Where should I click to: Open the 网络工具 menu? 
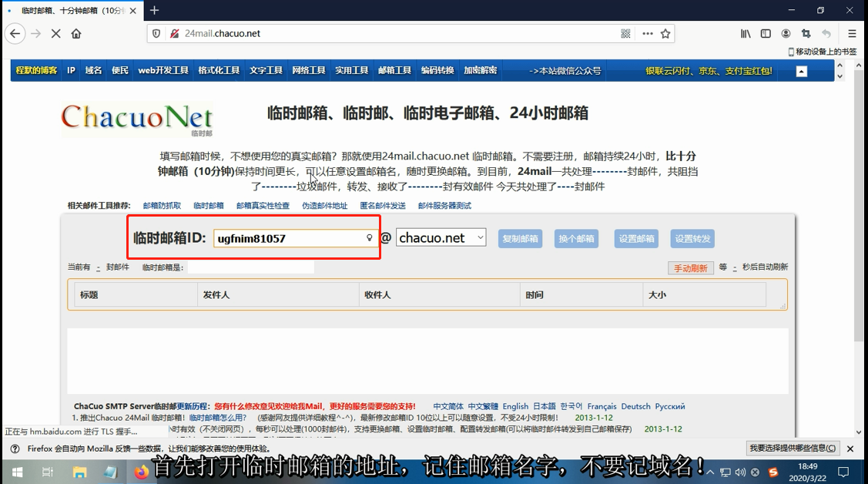(308, 70)
